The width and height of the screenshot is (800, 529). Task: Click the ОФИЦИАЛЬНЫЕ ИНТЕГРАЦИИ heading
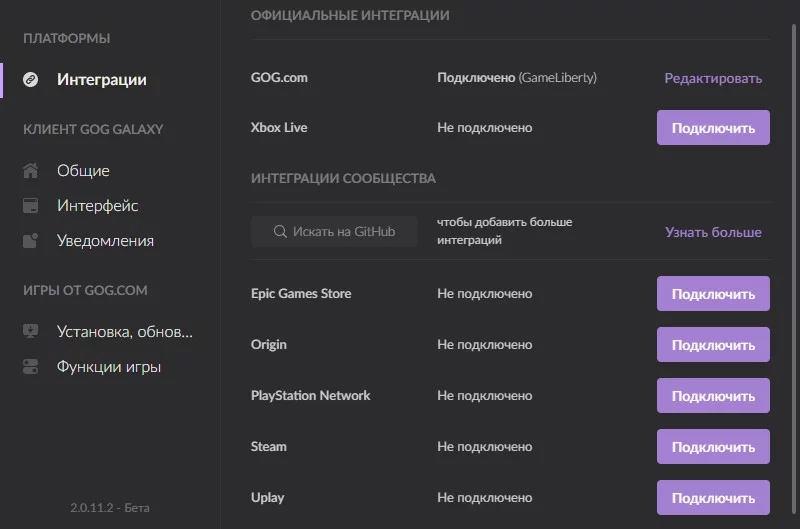point(350,15)
